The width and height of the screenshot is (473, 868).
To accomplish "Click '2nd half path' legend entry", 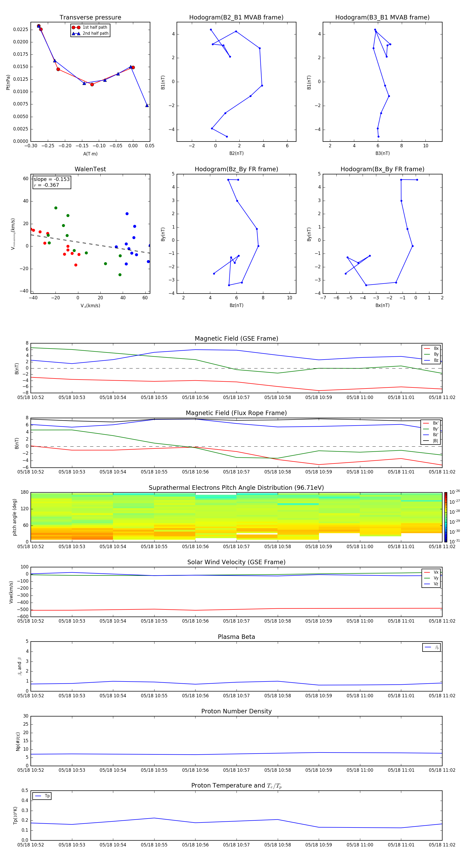I will (x=90, y=33).
